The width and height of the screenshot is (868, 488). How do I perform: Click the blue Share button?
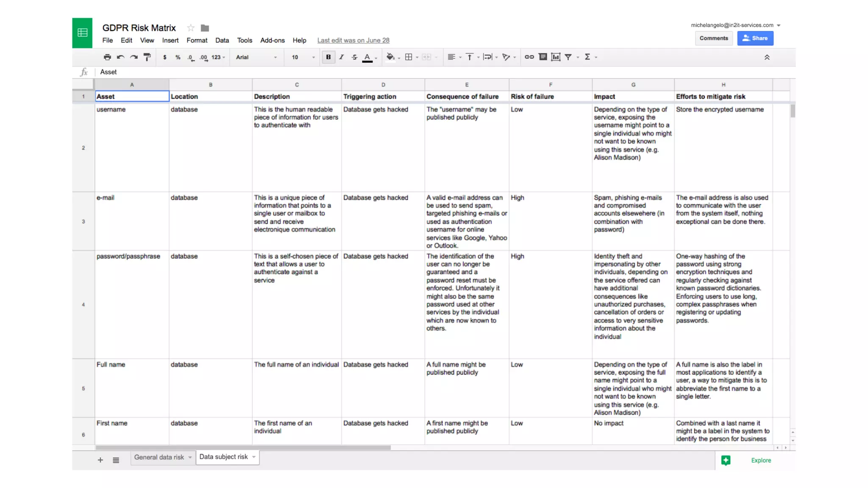755,38
